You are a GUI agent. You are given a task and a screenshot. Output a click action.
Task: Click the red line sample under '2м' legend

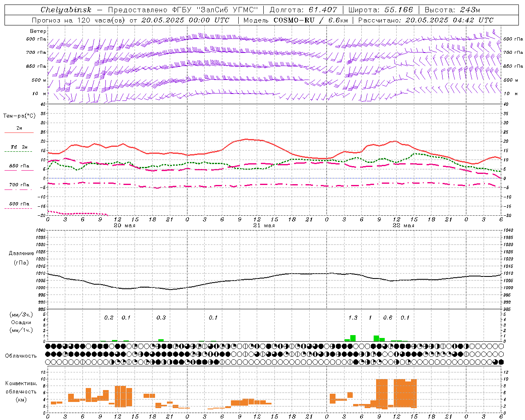pyautogui.click(x=19, y=133)
